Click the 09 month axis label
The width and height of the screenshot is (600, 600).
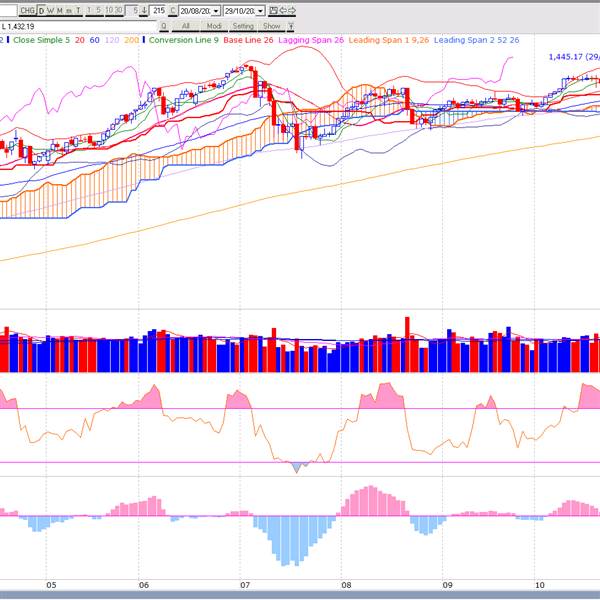[x=447, y=585]
